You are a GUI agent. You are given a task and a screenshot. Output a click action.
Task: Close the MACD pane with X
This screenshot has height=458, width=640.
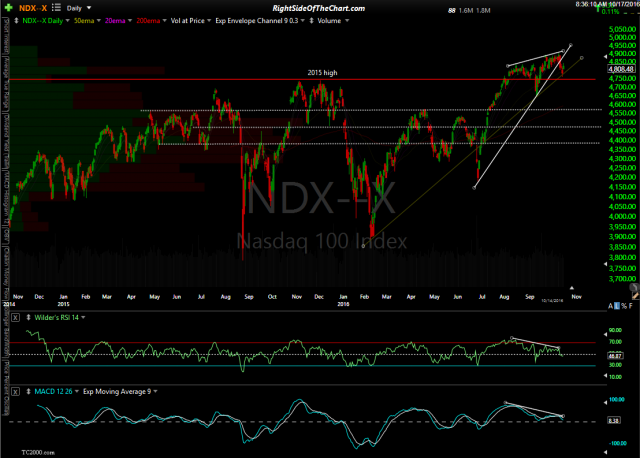pos(15,391)
